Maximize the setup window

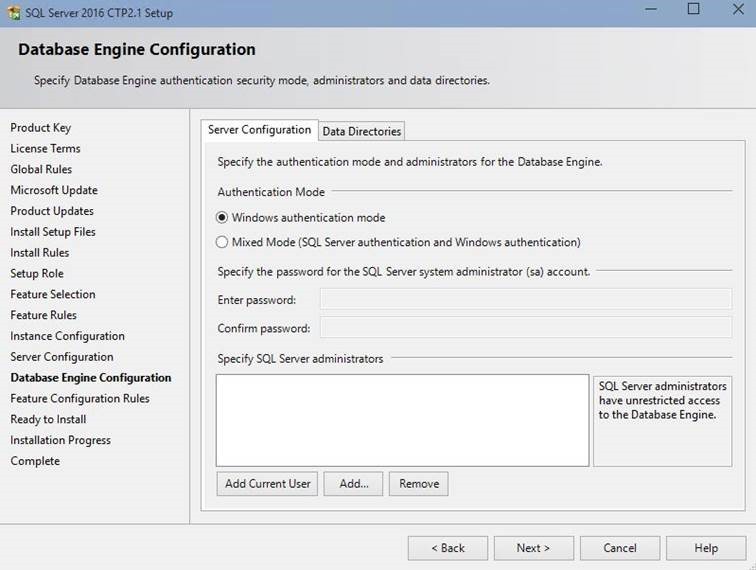693,9
